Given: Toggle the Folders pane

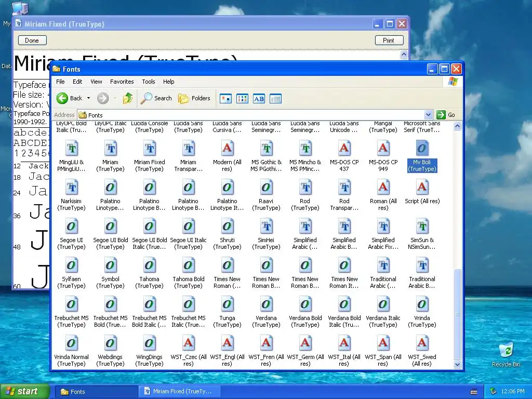Looking at the screenshot, I should click(194, 98).
